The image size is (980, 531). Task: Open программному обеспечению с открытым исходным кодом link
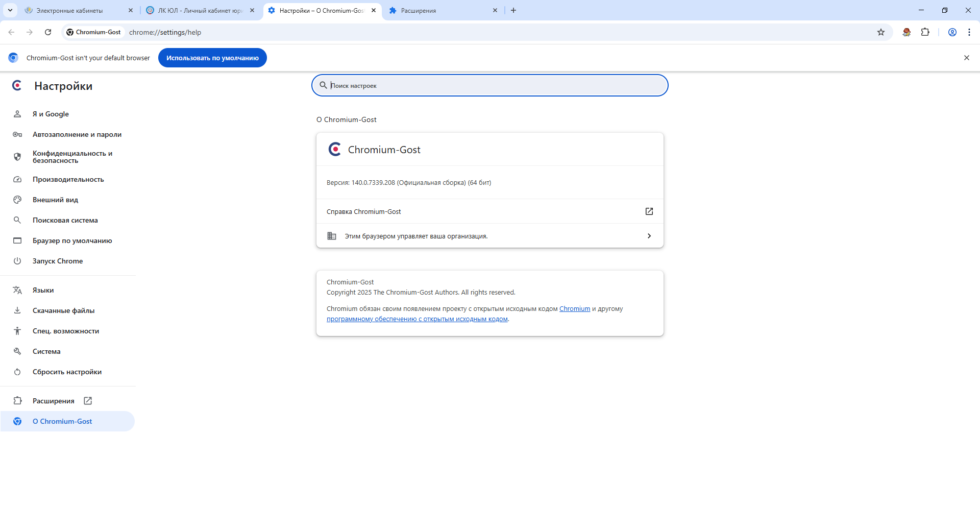tap(417, 319)
